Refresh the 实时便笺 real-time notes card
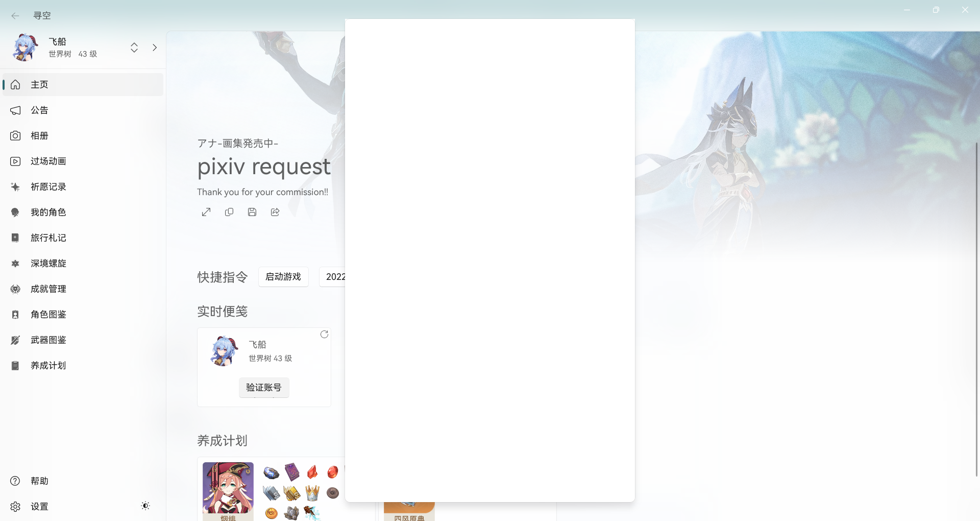980x521 pixels. pyautogui.click(x=325, y=334)
